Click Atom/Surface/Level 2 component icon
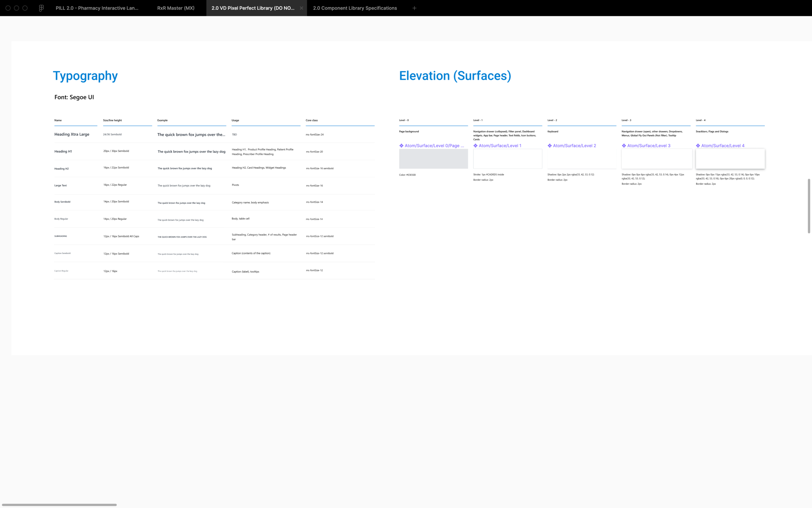The width and height of the screenshot is (812, 508). pyautogui.click(x=550, y=146)
